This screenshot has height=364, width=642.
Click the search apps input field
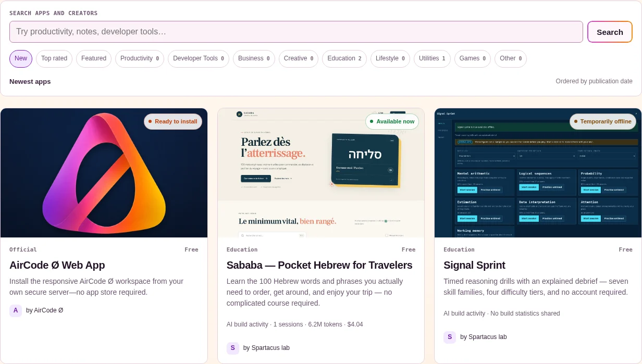(x=296, y=32)
